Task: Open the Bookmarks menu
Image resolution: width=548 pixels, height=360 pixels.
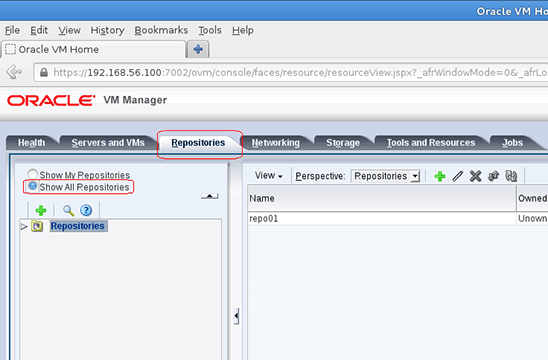Action: pos(161,30)
